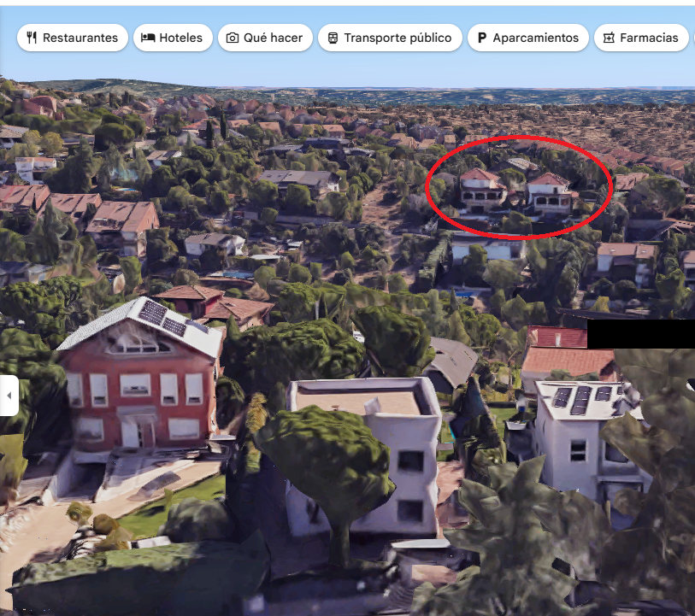Click the left house inside the red circle
The height and width of the screenshot is (616, 695).
coord(482,191)
